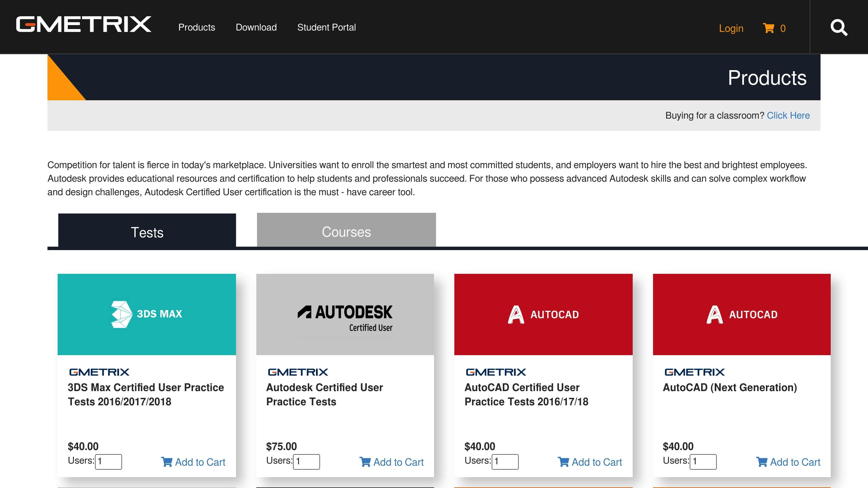This screenshot has height=488, width=868.
Task: Open the 3DS Max product image
Action: coord(147,314)
